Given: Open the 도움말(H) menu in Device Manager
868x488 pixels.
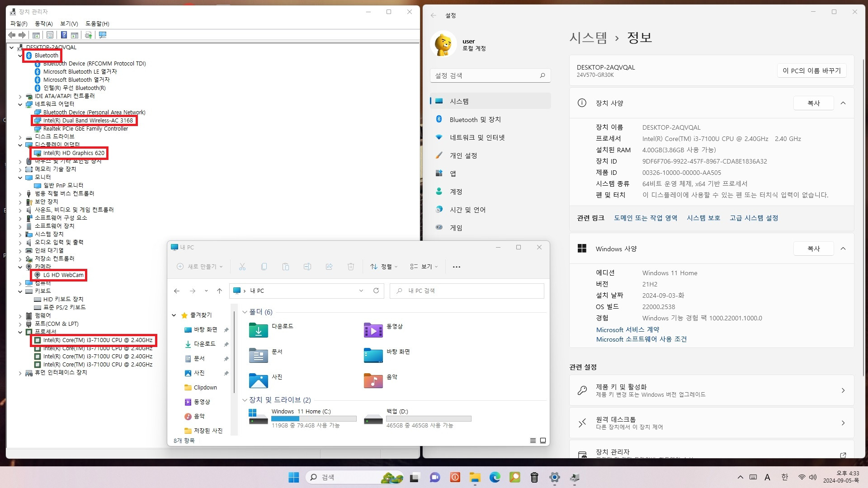Looking at the screenshot, I should (98, 23).
